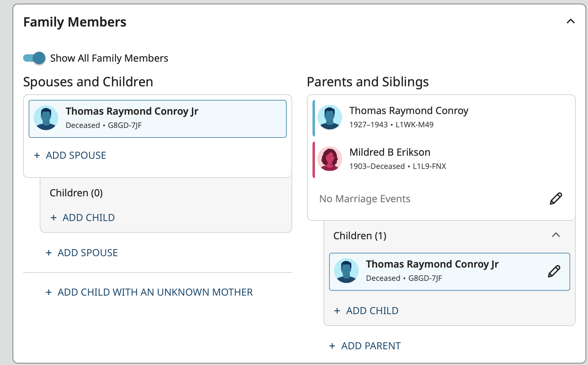This screenshot has height=365, width=588.
Task: Collapse the Family Members section
Action: click(570, 21)
